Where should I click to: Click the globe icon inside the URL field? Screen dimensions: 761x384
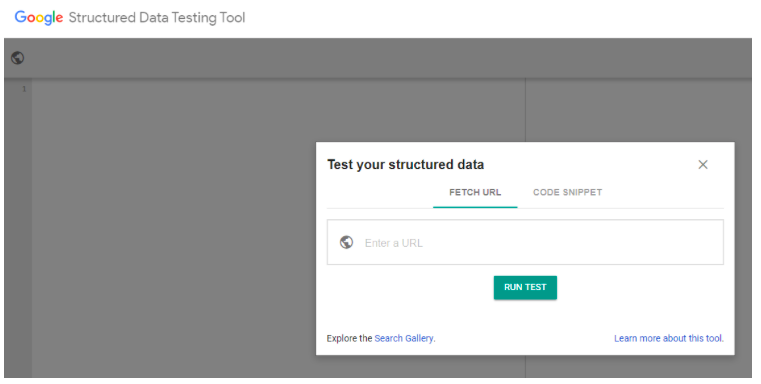[x=346, y=242]
